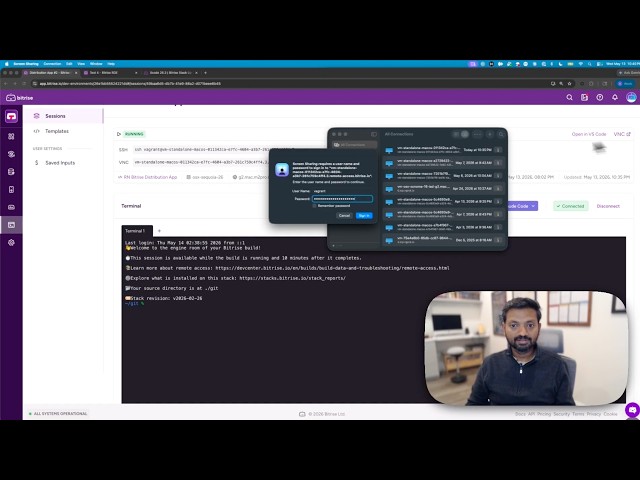This screenshot has height=480, width=640.
Task: Switch to the Test 4 browser tab
Action: (x=110, y=73)
